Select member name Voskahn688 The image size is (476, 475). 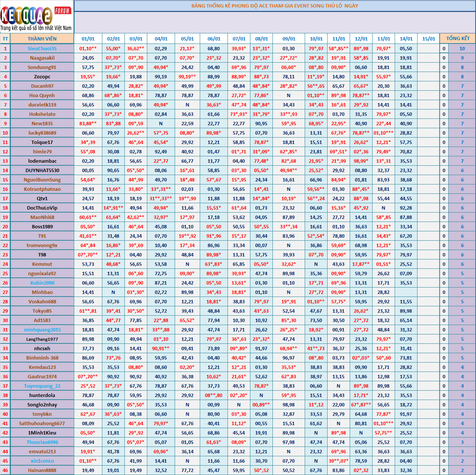(42, 301)
